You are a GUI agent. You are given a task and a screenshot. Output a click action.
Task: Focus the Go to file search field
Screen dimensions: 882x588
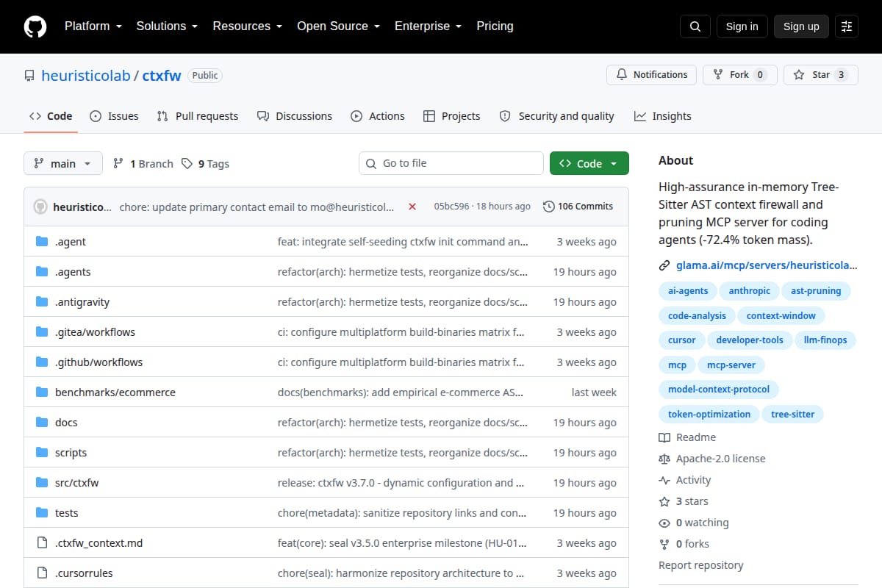(451, 164)
